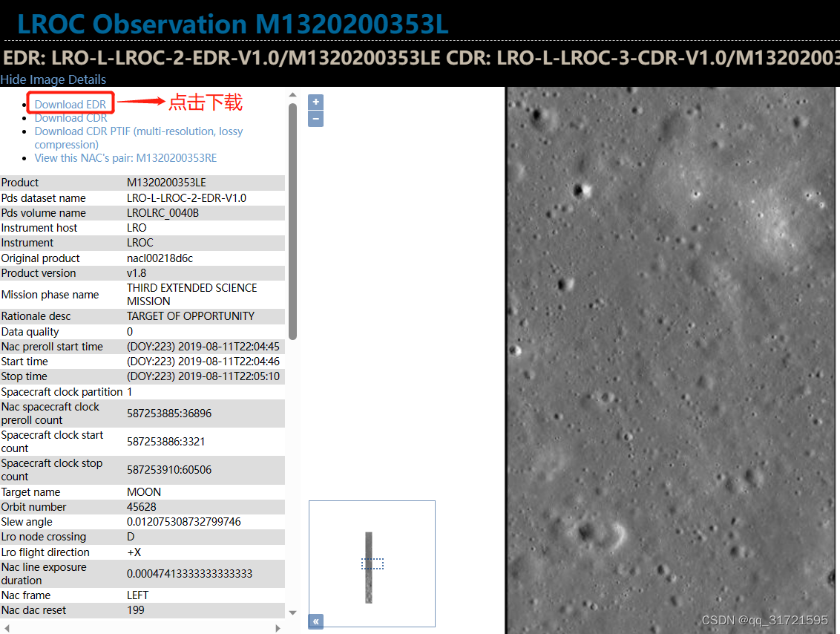Select Target name value MOON

point(143,492)
